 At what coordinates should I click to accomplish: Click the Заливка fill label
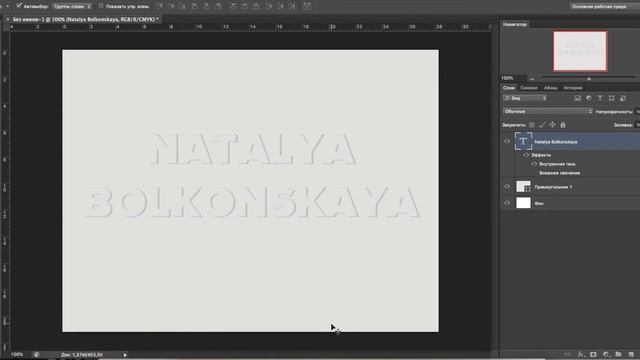pyautogui.click(x=623, y=125)
